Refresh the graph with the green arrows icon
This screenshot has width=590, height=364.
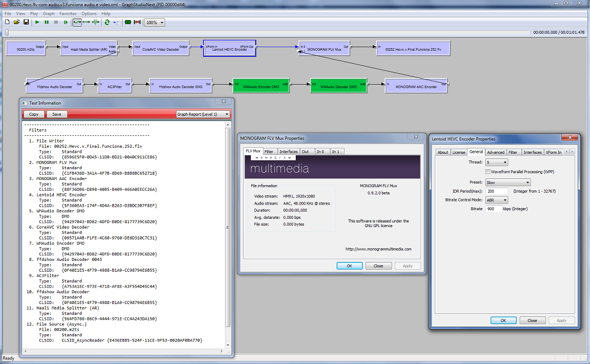107,22
